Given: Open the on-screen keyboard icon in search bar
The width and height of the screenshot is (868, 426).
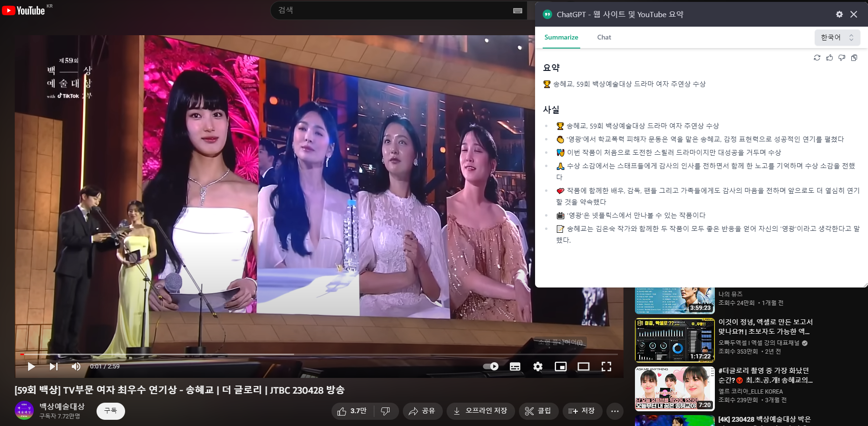Looking at the screenshot, I should [x=518, y=10].
